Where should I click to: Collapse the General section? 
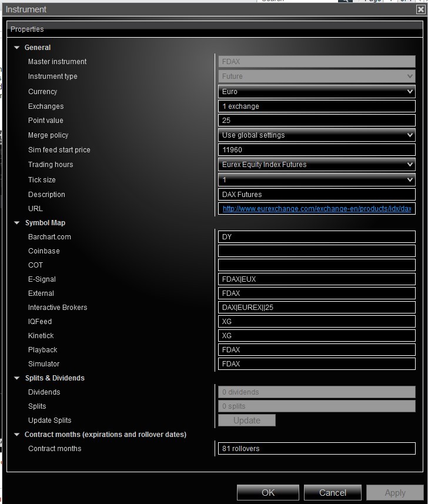pyautogui.click(x=16, y=48)
